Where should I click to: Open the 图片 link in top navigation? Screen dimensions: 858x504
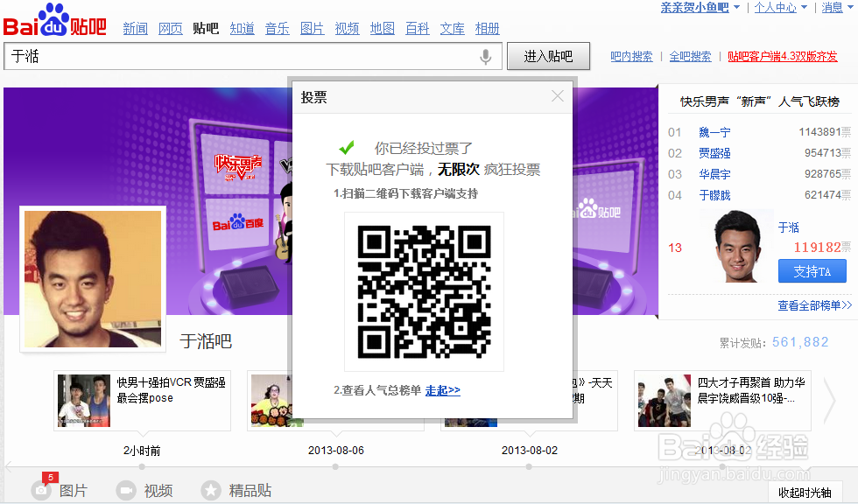tap(312, 28)
